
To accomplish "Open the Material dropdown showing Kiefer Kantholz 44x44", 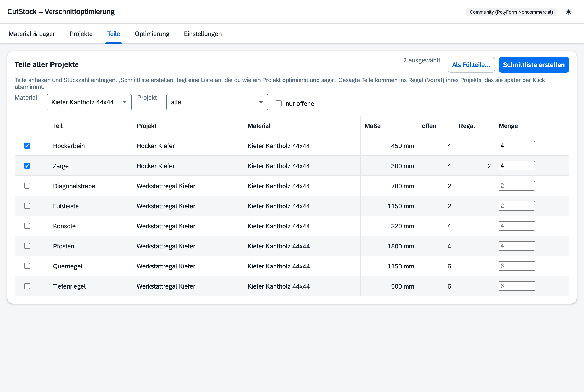I will click(x=89, y=102).
